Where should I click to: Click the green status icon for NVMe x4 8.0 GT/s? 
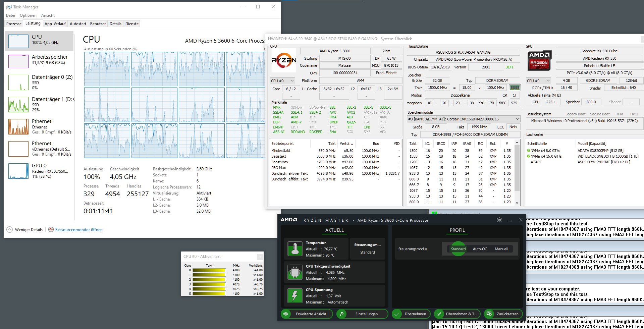[529, 151]
